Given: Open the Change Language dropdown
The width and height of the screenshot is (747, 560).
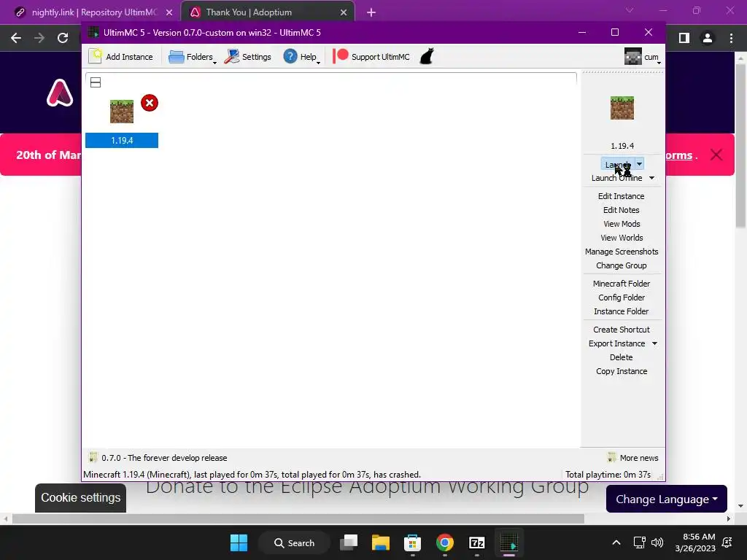Looking at the screenshot, I should coord(666,499).
